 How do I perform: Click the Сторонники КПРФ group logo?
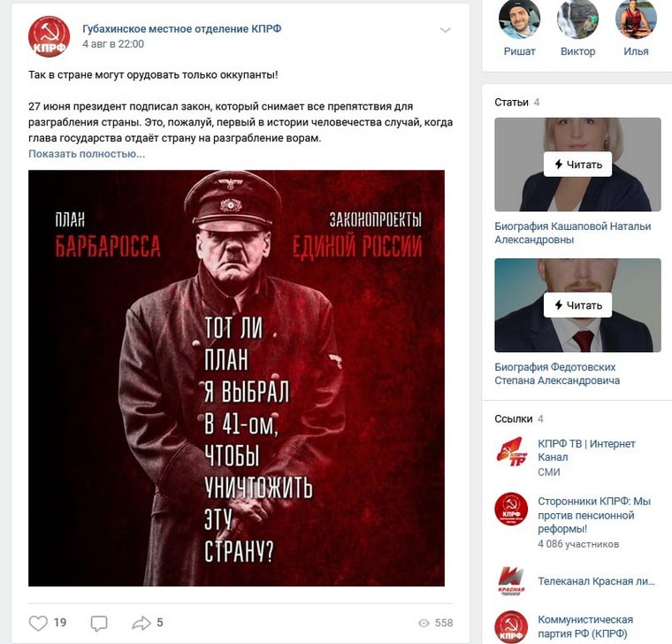pyautogui.click(x=511, y=509)
